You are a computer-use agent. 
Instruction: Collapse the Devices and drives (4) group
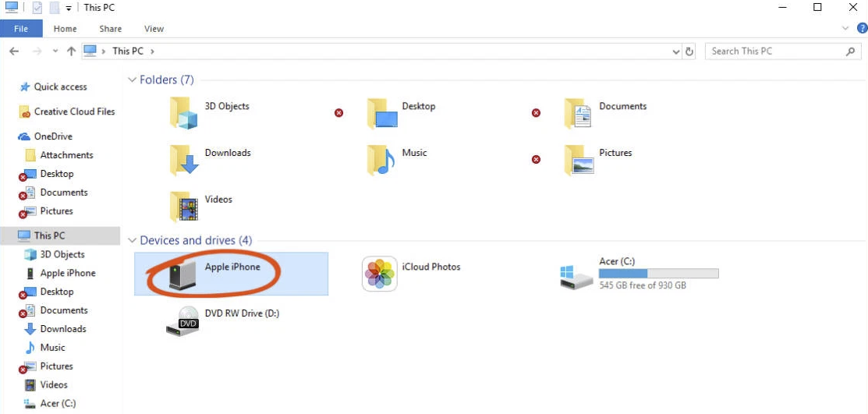coord(132,241)
